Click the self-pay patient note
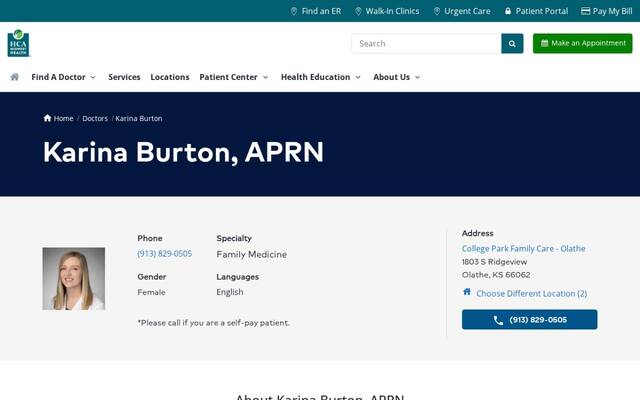The height and width of the screenshot is (400, 640). point(213,323)
